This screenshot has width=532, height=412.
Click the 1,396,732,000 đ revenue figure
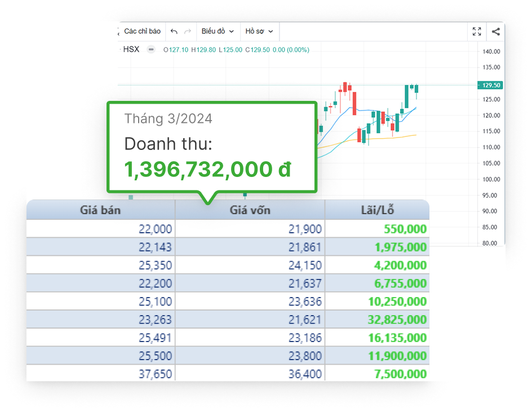tap(207, 169)
